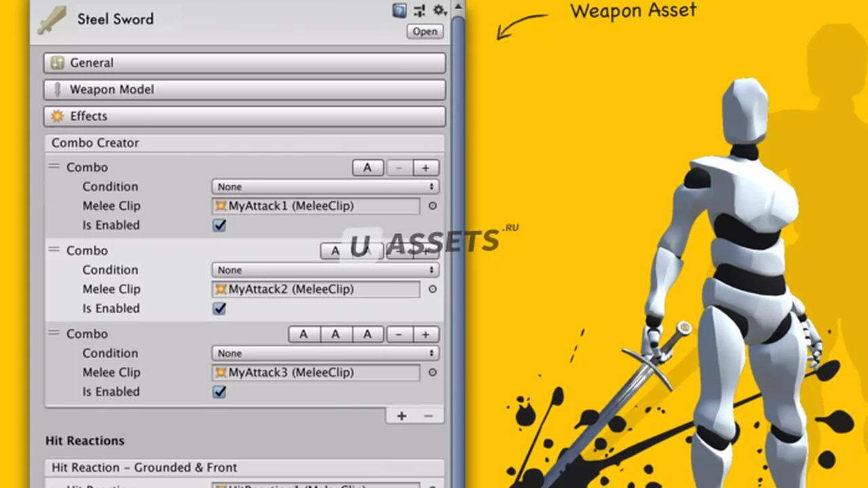868x488 pixels.
Task: Click the first A key of MyAttack2 combo
Action: tap(335, 251)
